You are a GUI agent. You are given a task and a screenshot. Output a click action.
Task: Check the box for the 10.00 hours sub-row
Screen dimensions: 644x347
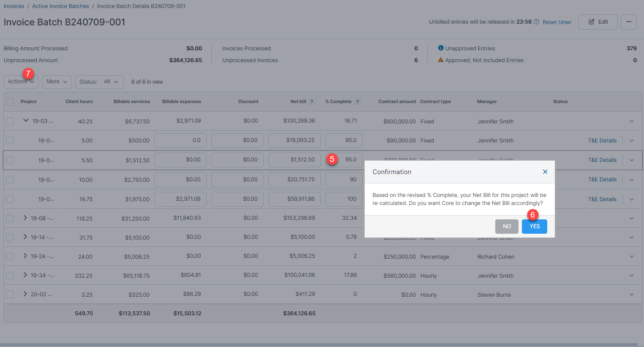[x=10, y=180]
